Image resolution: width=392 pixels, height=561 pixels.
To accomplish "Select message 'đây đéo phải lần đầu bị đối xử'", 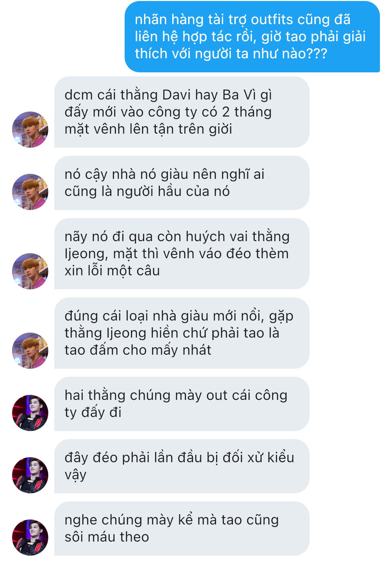I will (x=182, y=466).
